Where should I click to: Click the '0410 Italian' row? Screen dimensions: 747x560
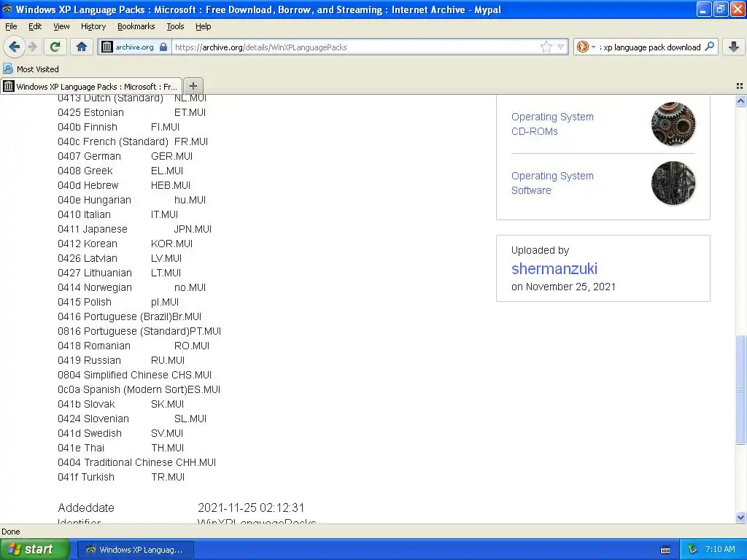tap(117, 215)
